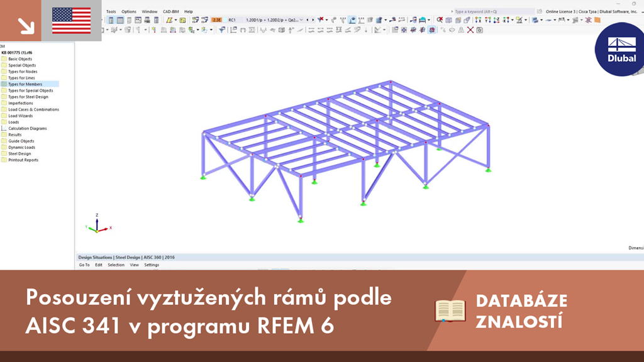
Task: Click the orange 2.3E design situation badge
Action: pyautogui.click(x=217, y=19)
